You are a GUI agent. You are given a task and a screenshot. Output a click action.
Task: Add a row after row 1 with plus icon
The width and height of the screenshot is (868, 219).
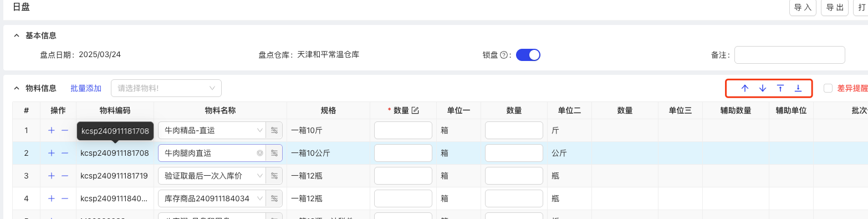click(52, 130)
